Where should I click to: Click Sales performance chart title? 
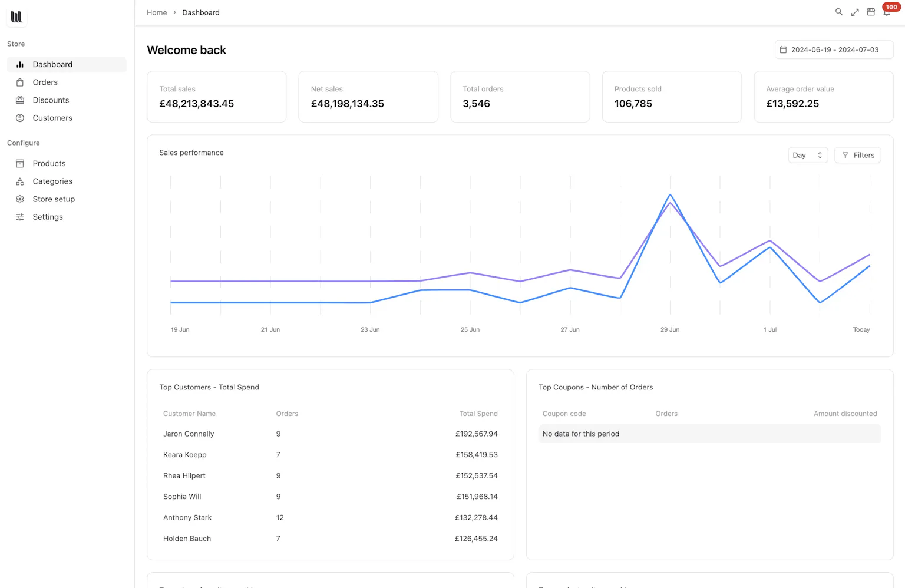tap(191, 153)
